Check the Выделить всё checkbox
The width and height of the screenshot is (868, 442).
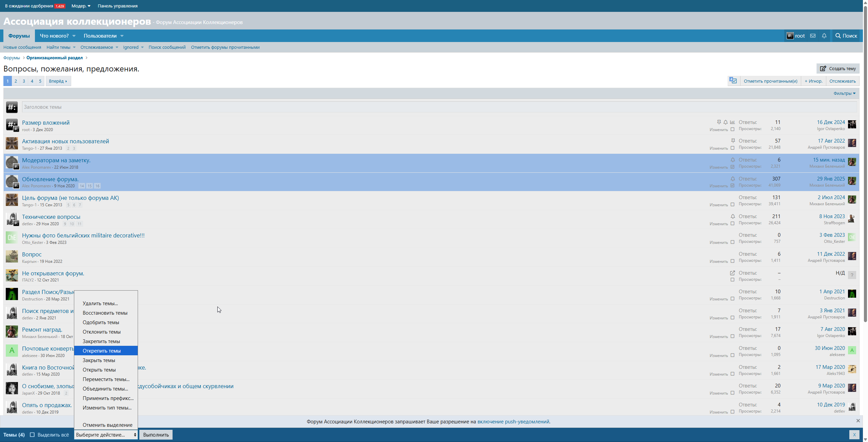[x=32, y=435]
